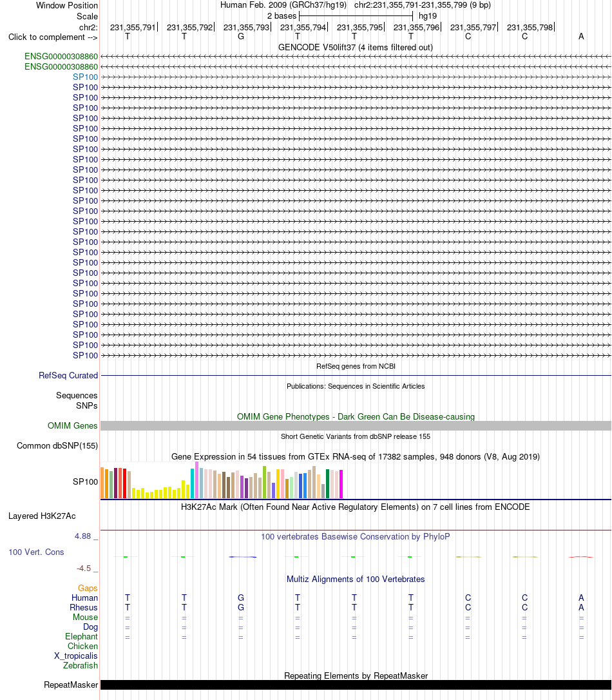
Task: Click the 'chr2:231,355,791-231,355,799 (9 bp)' position text
Action: 423,5
